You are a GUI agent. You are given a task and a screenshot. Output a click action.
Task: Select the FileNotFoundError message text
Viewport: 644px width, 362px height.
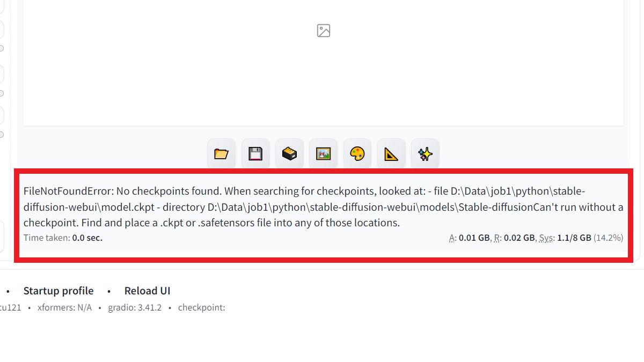click(324, 207)
